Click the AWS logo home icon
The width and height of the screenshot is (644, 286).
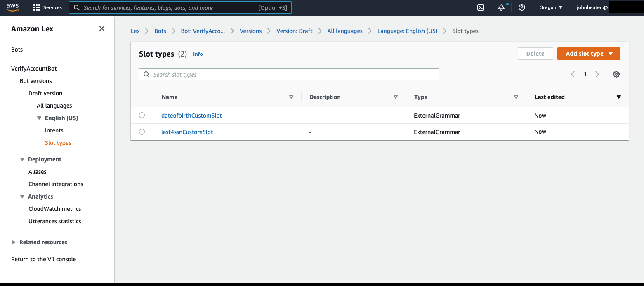coord(12,7)
